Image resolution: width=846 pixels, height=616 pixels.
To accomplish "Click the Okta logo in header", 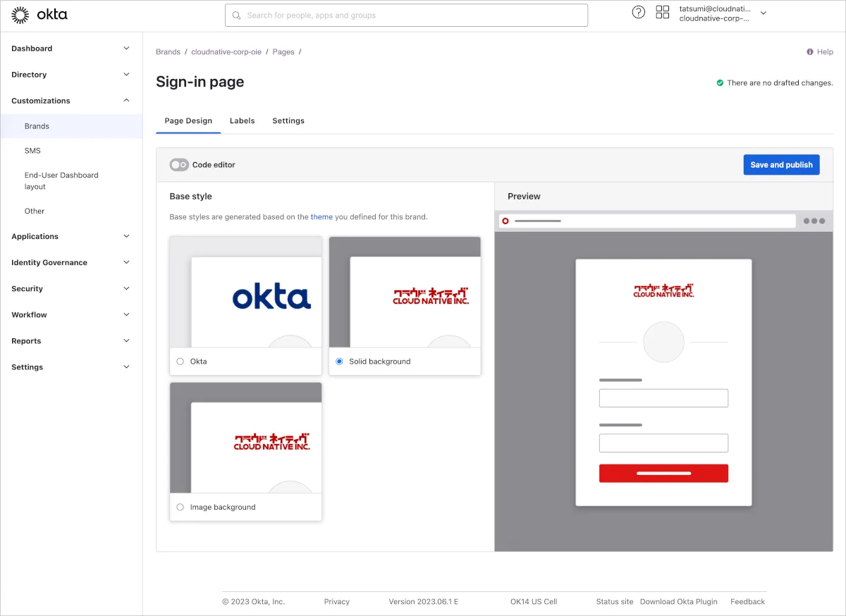I will point(39,14).
